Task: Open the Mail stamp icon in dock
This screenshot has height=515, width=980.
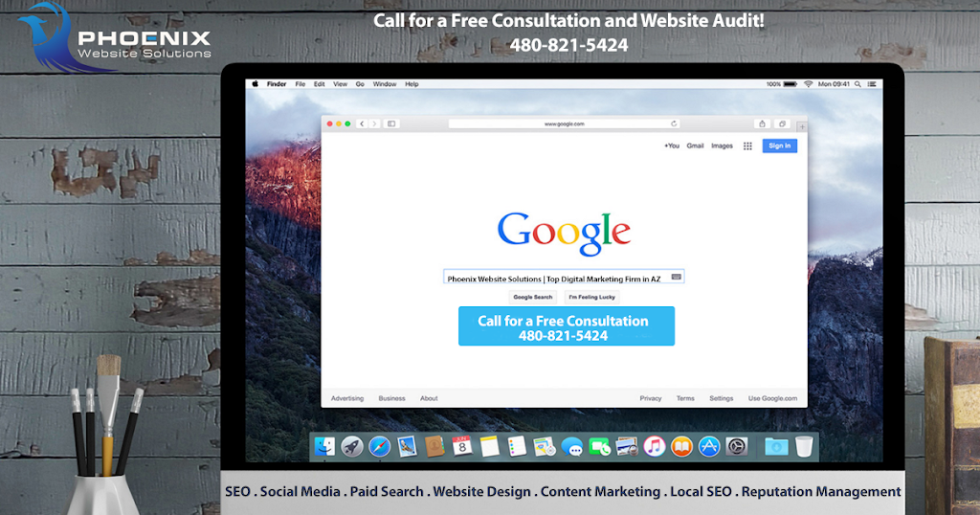Action: tap(407, 446)
